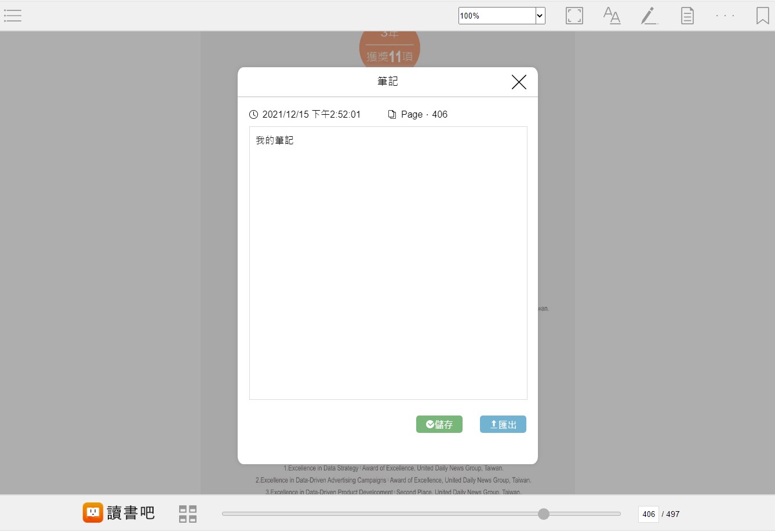Click the 筆記 dialog title
775x532 pixels.
[387, 82]
